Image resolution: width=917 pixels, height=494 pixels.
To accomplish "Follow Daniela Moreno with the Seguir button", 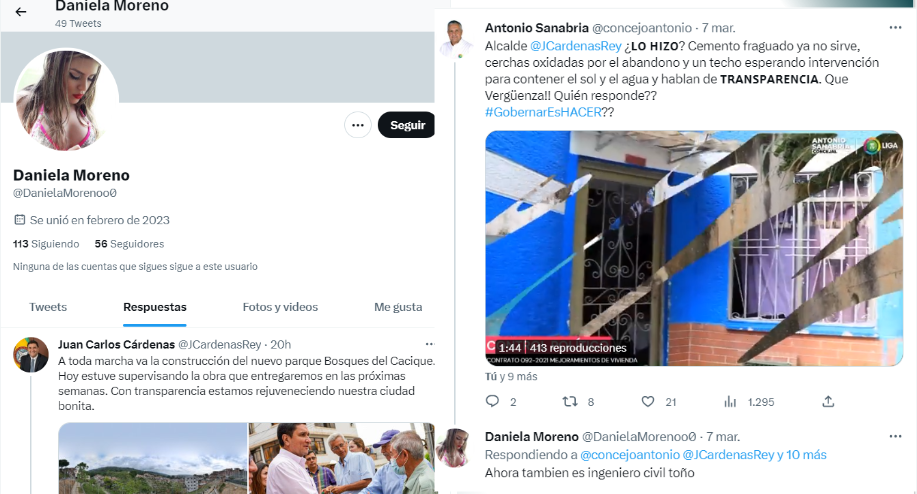I will pos(406,125).
